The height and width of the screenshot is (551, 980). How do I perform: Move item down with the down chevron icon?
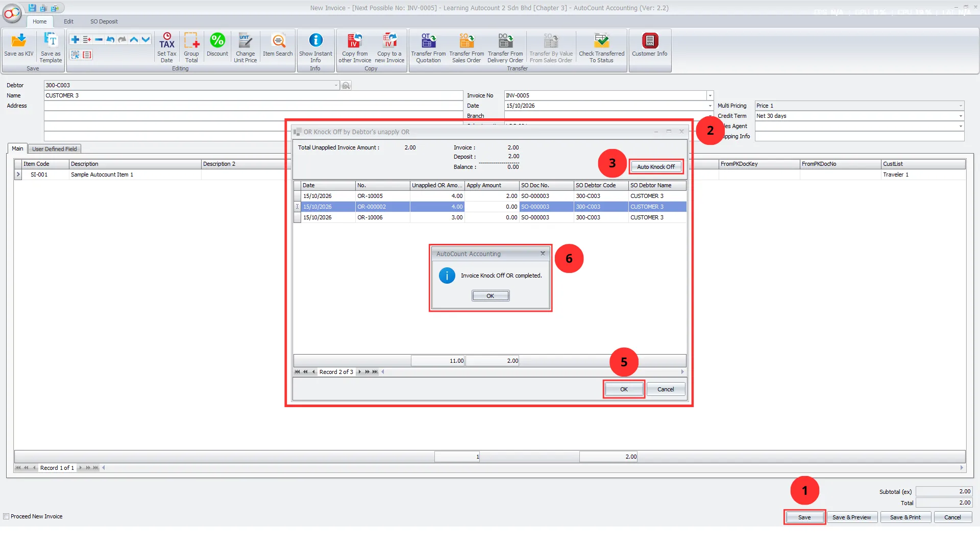click(145, 39)
